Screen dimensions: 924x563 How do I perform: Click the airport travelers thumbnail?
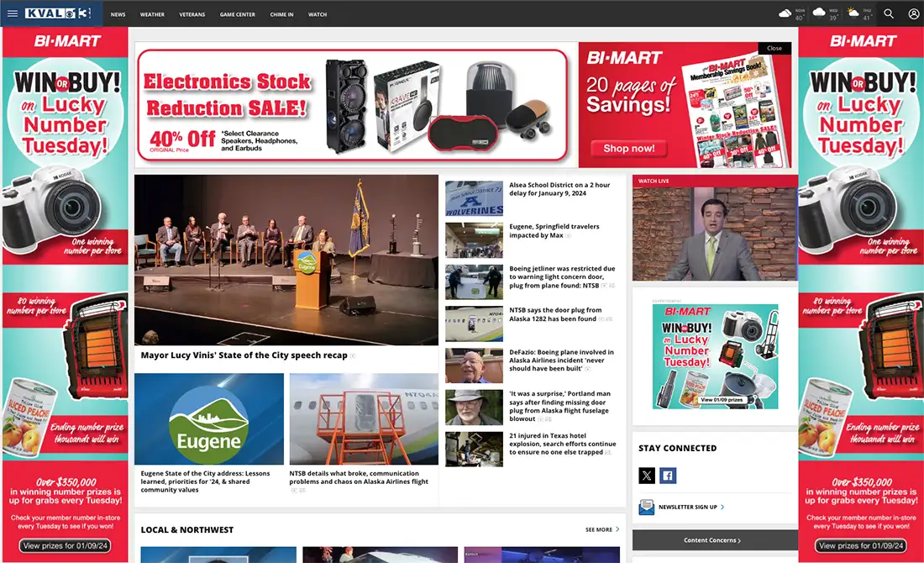[474, 240]
